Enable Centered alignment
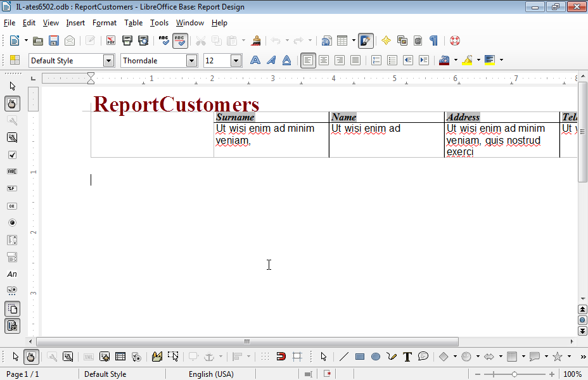Viewport: 588px width, 380px height. tap(324, 60)
